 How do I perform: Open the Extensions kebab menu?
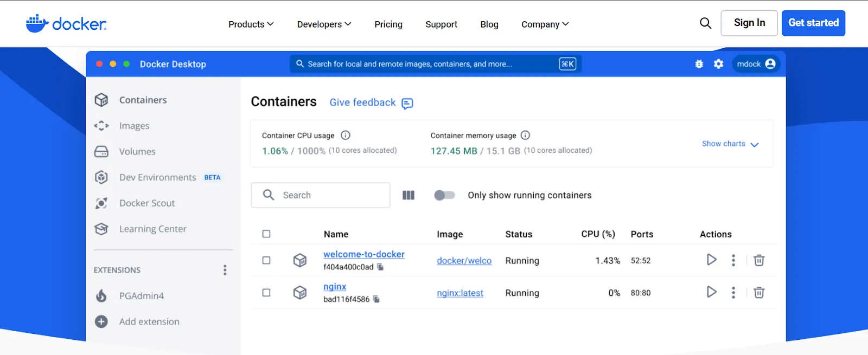coord(225,270)
